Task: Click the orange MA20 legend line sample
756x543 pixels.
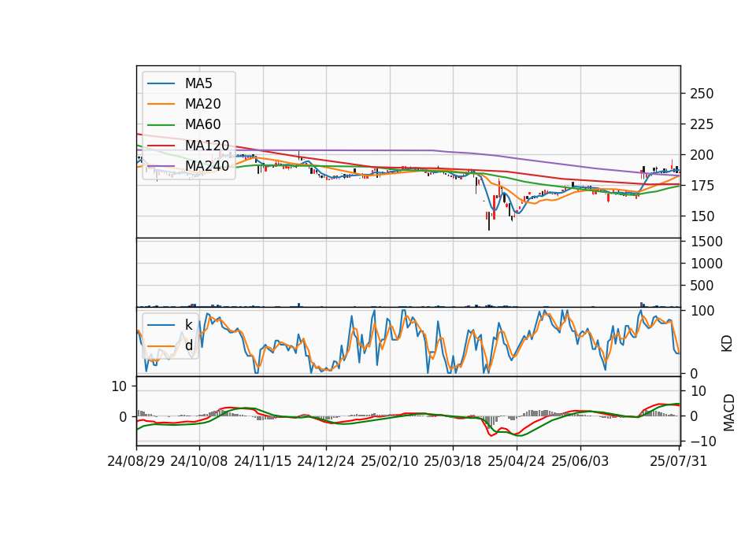Action: click(x=161, y=104)
